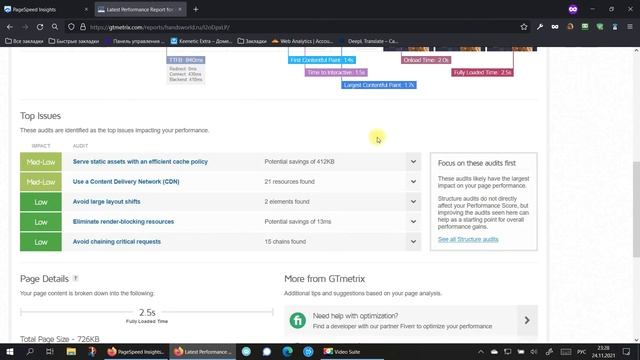The image size is (640, 360).
Task: Open the Быстрые закладки bookmarks folder
Action: point(73,41)
